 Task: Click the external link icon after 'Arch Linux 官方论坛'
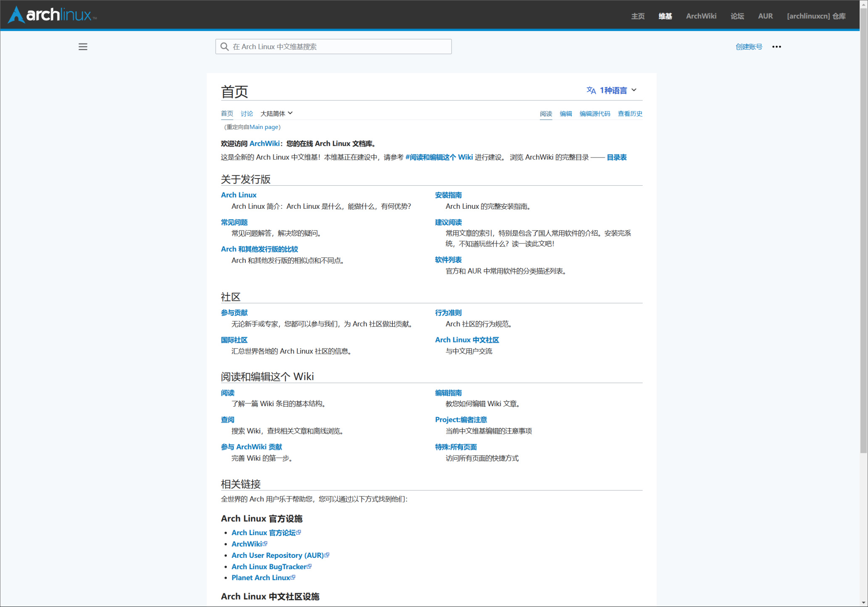tap(299, 532)
